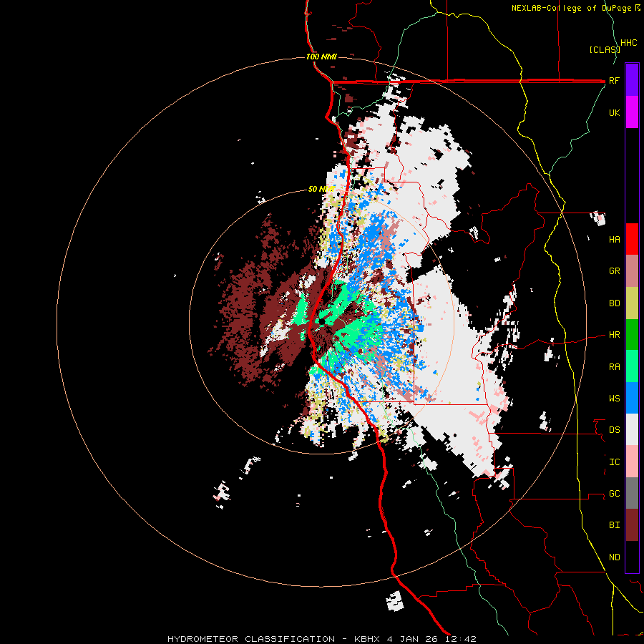Image resolution: width=644 pixels, height=644 pixels.
Task: Click the UK legend label
Action: pyautogui.click(x=614, y=112)
